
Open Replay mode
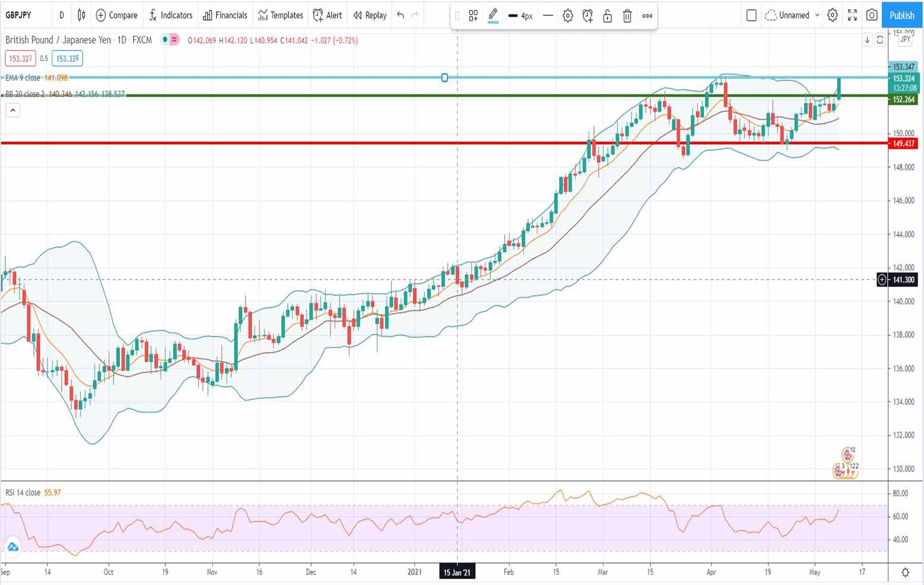(369, 15)
